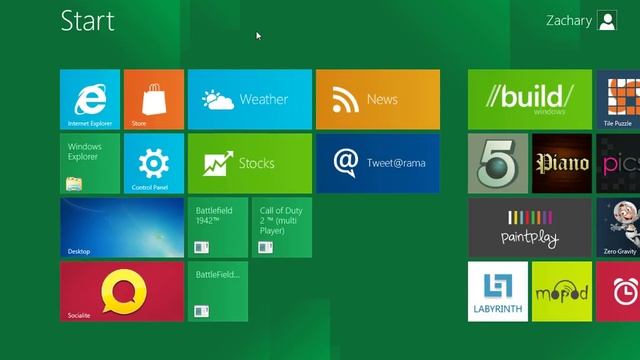Open the Tile Puzzle game tile

(618, 99)
